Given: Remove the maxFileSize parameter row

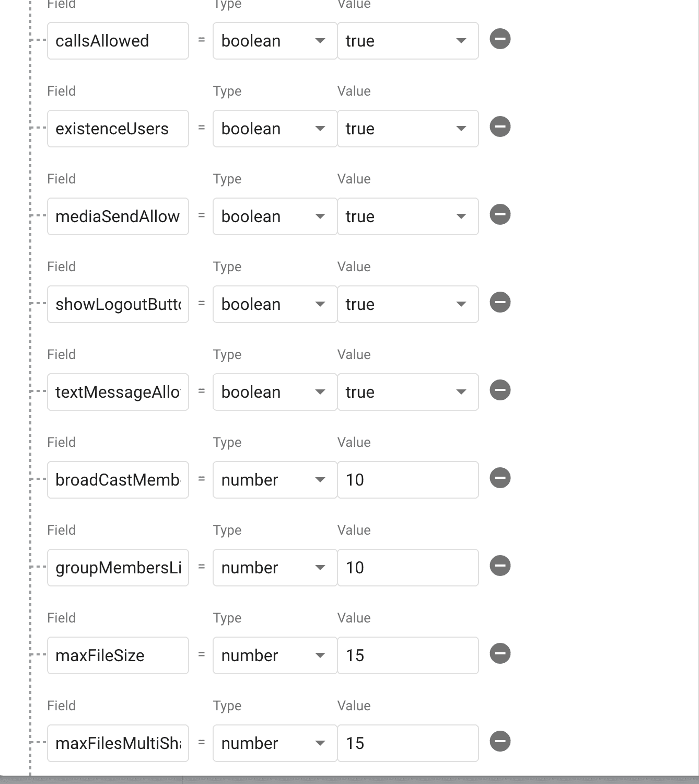Looking at the screenshot, I should click(500, 654).
